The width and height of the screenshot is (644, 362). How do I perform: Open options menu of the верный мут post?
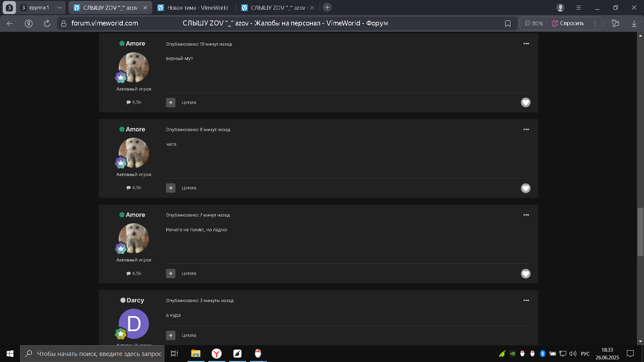[526, 44]
